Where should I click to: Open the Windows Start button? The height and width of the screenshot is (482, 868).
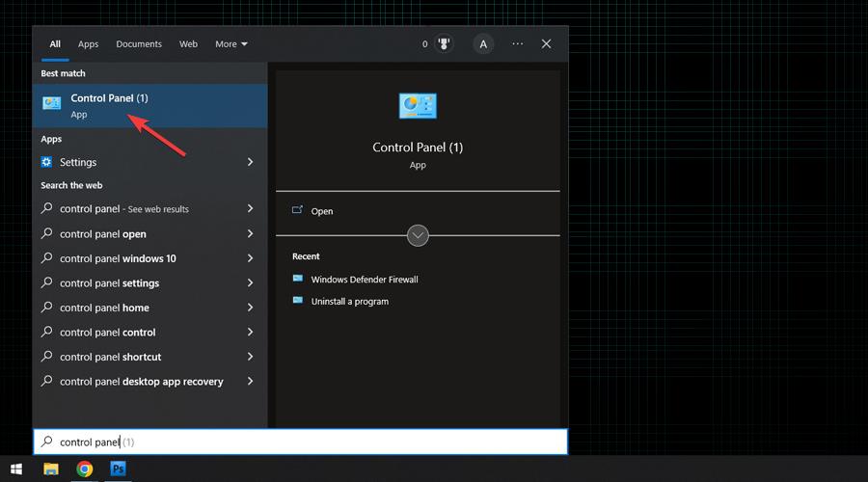(16, 469)
